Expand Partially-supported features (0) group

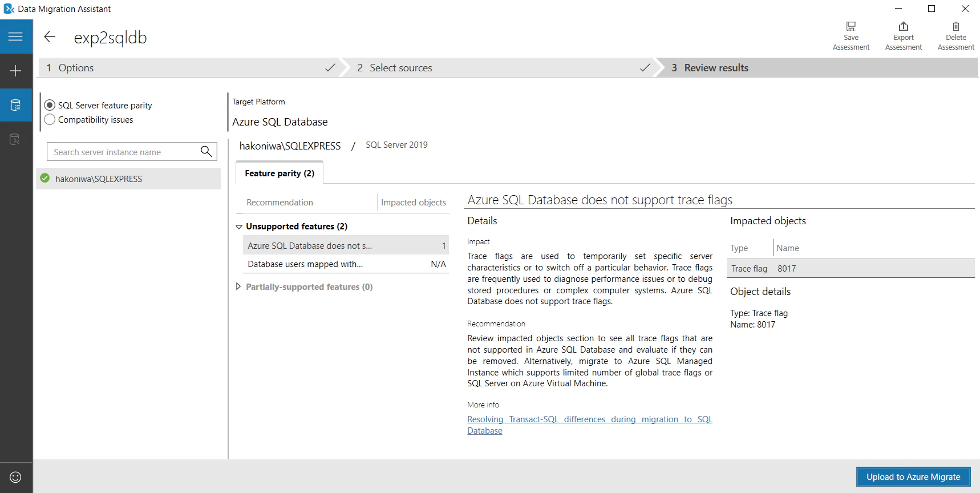click(x=238, y=286)
